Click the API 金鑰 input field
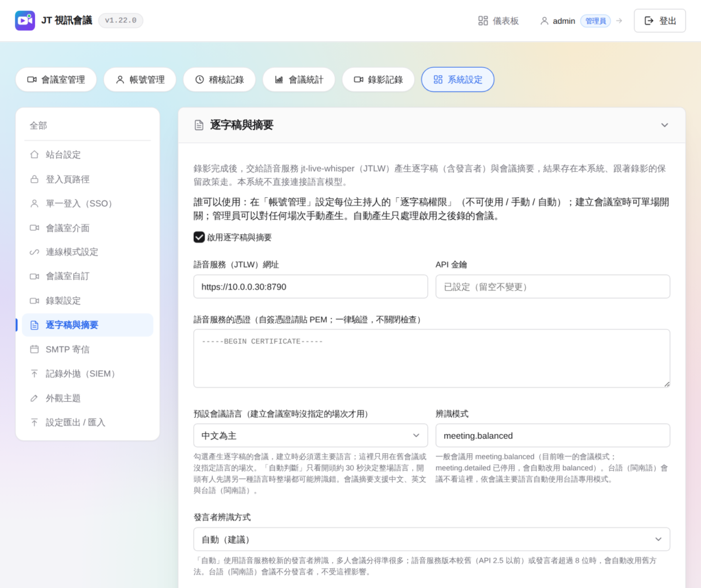701x588 pixels. click(552, 287)
